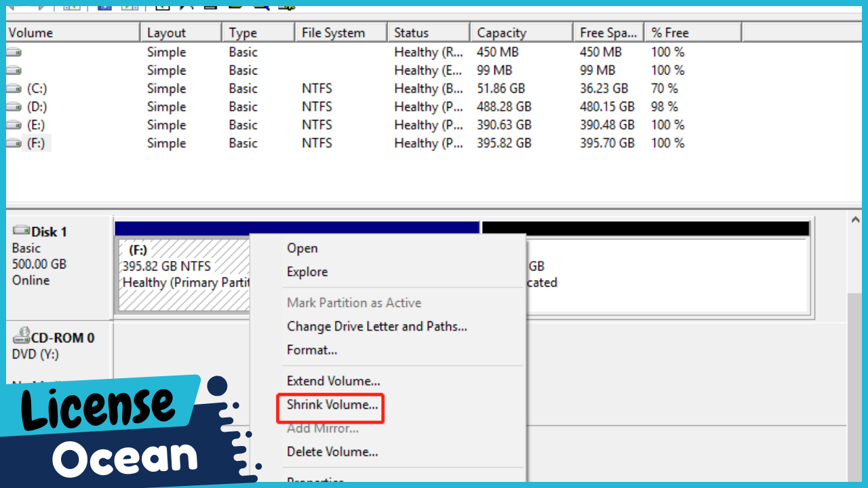868x488 pixels.
Task: Select the Extend Volume option
Action: click(333, 380)
